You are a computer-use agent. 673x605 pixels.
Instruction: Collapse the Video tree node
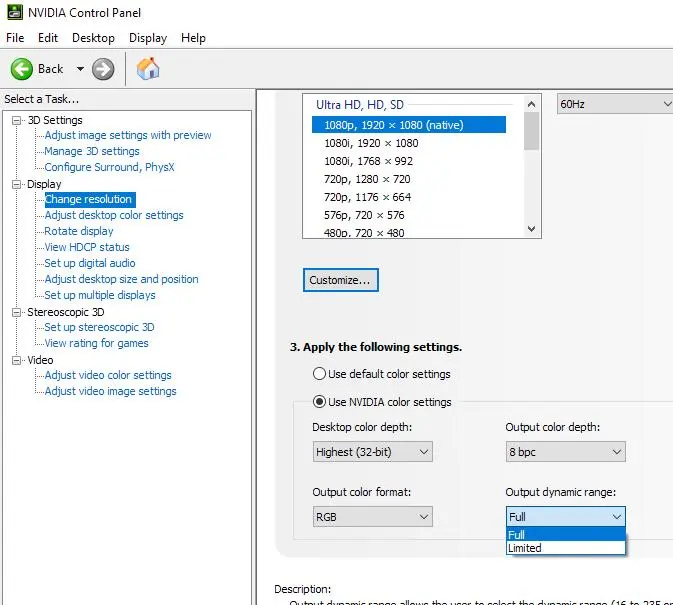pos(16,360)
